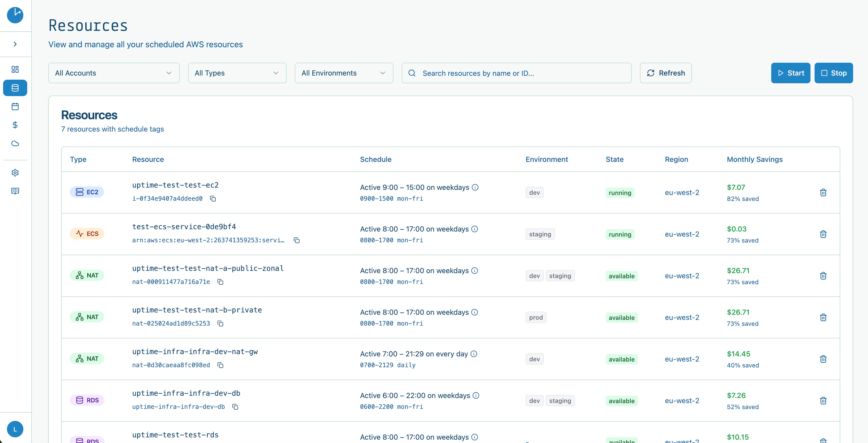The height and width of the screenshot is (443, 868).
Task: Copy the ID of uptime-test-test-ec2
Action: [213, 199]
